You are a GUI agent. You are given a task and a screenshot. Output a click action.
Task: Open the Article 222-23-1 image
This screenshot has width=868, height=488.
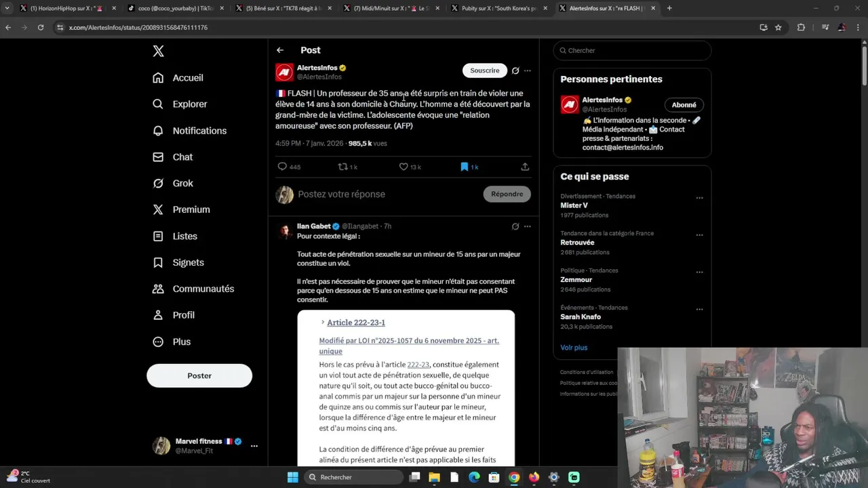406,388
